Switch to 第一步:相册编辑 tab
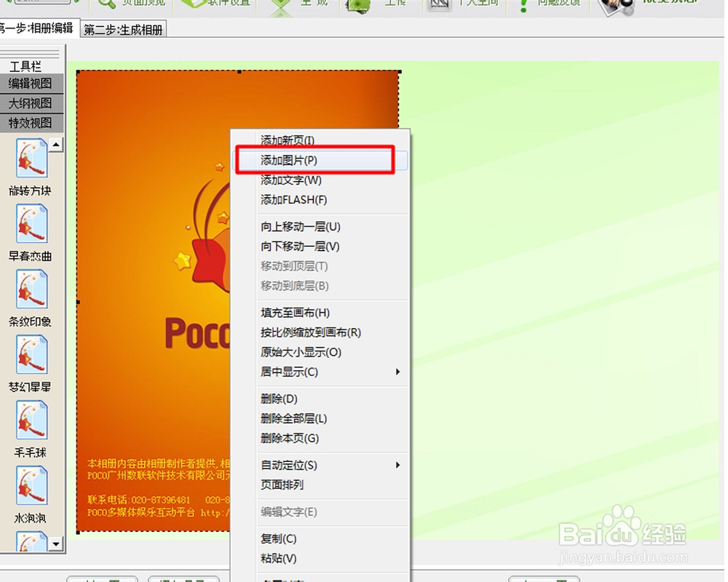The height and width of the screenshot is (582, 728). pyautogui.click(x=36, y=28)
